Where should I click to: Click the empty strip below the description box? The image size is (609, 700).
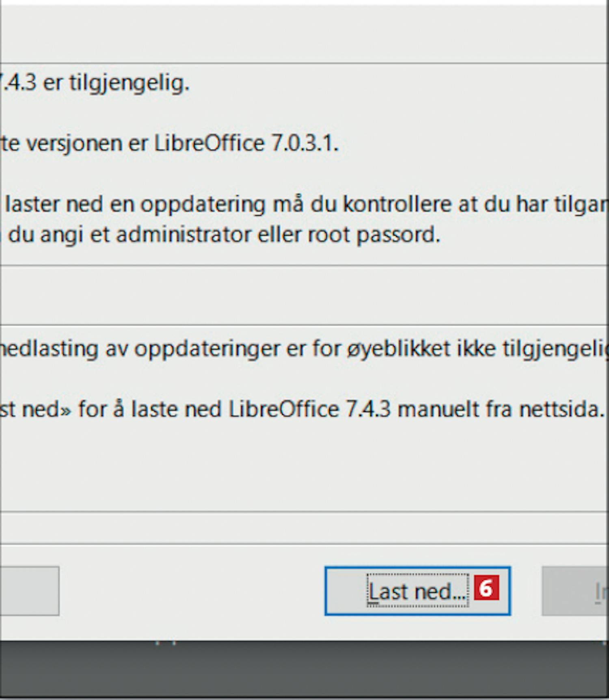click(x=304, y=528)
